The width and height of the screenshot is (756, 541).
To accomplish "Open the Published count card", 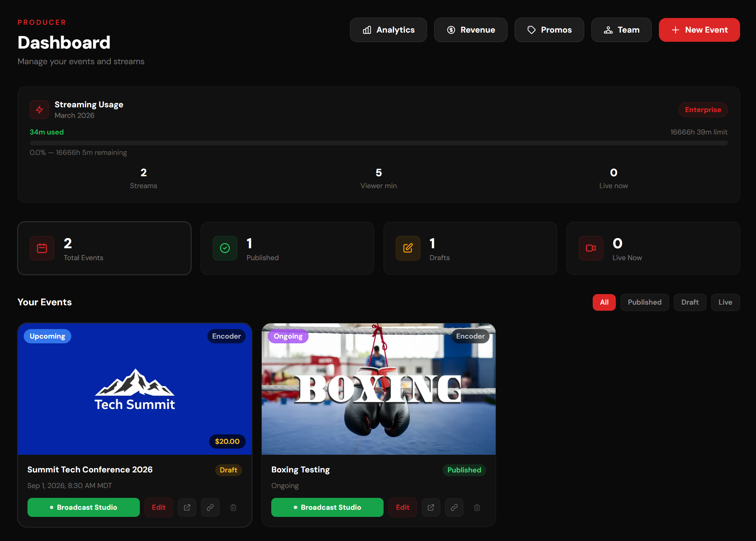I will (287, 248).
